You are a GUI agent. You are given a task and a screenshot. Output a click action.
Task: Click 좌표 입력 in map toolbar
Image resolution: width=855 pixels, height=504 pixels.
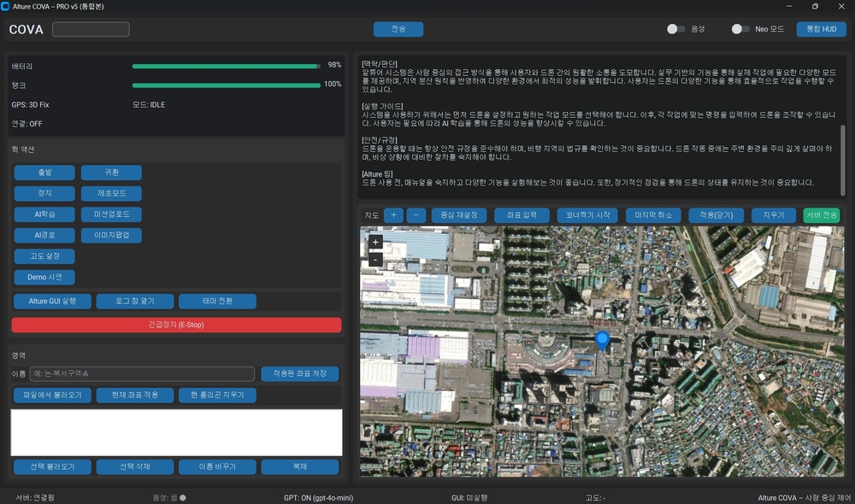tap(522, 215)
